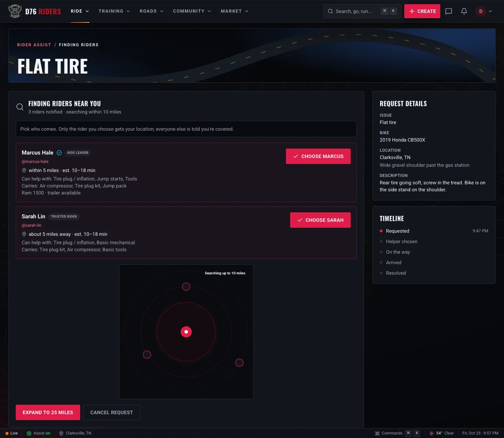Cancel the assist request
Image resolution: width=504 pixels, height=438 pixels.
[112, 412]
